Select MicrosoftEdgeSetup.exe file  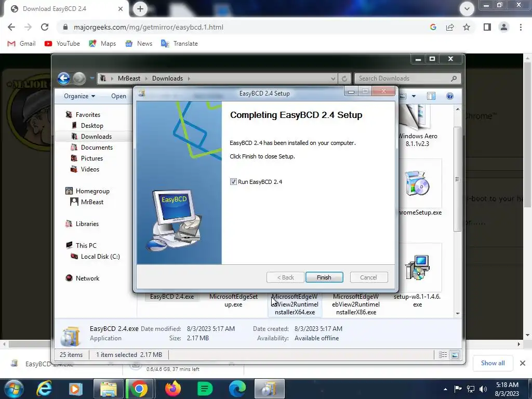(233, 300)
